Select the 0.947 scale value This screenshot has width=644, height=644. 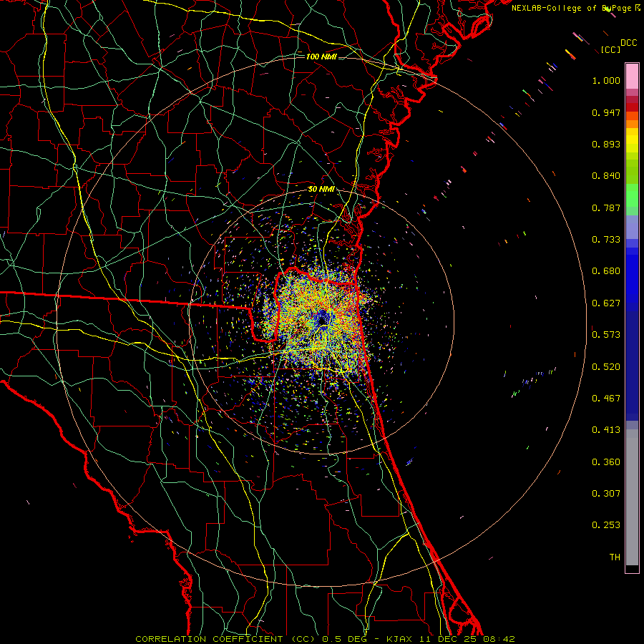606,112
